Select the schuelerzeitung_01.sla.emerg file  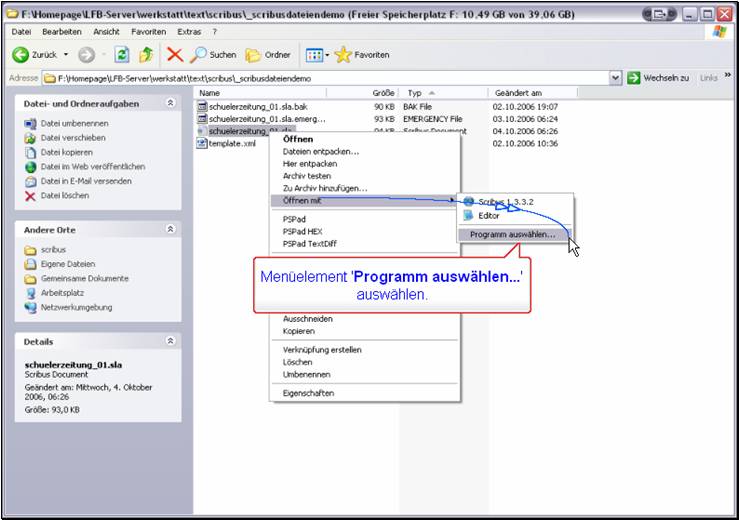pos(267,119)
